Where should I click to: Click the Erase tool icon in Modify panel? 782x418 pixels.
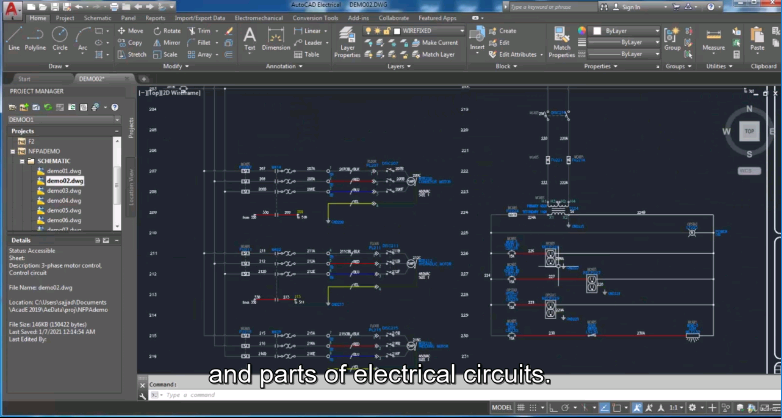(x=229, y=30)
